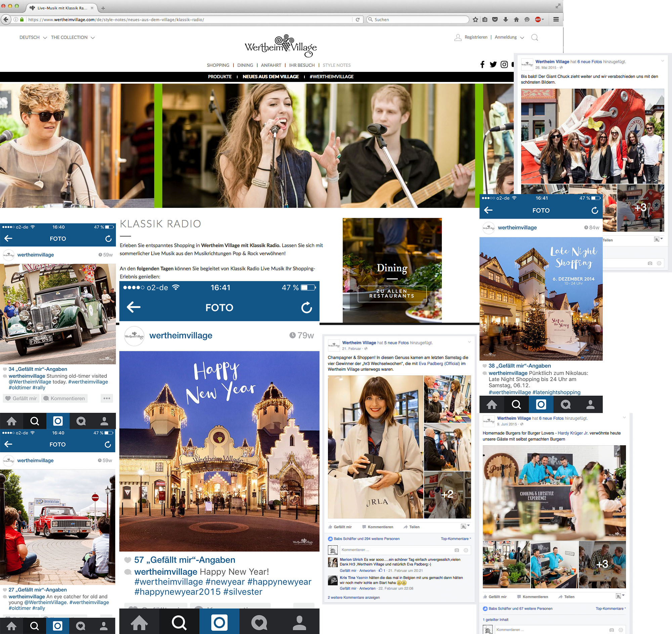This screenshot has width=672, height=634.
Task: Click the Registrieren link
Action: 475,37
